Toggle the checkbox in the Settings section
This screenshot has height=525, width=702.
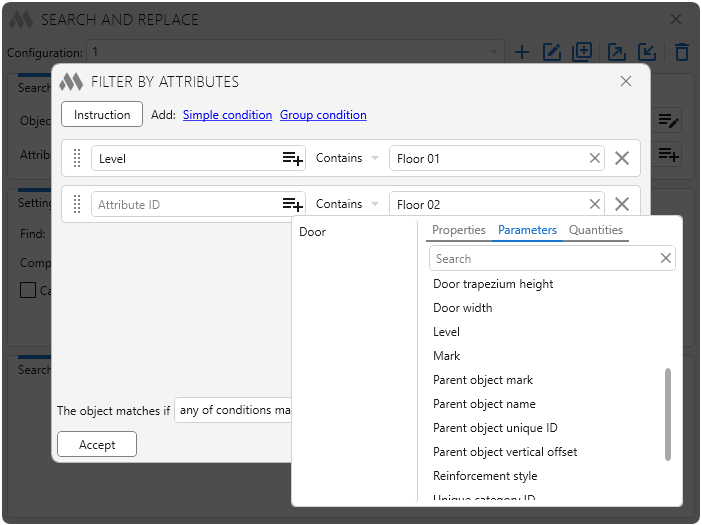tap(28, 291)
